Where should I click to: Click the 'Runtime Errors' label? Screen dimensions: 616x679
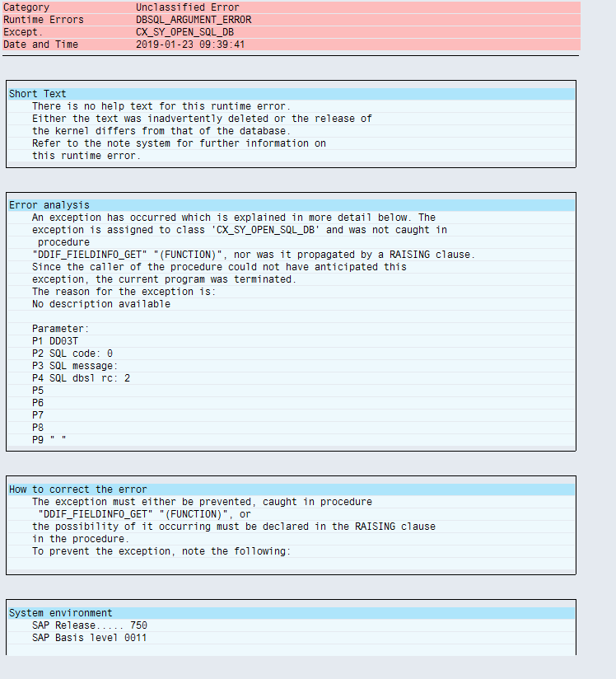pyautogui.click(x=44, y=20)
